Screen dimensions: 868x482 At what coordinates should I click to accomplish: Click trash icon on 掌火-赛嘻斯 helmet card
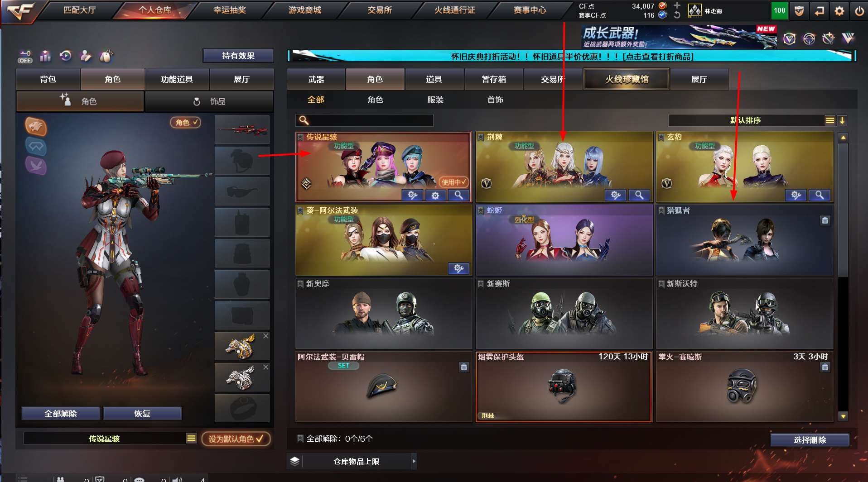tap(825, 367)
